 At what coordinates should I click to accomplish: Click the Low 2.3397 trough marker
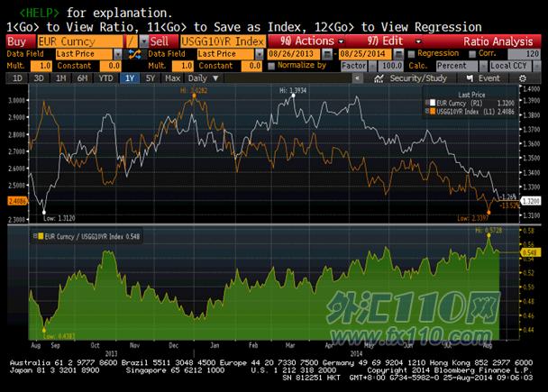(489, 213)
